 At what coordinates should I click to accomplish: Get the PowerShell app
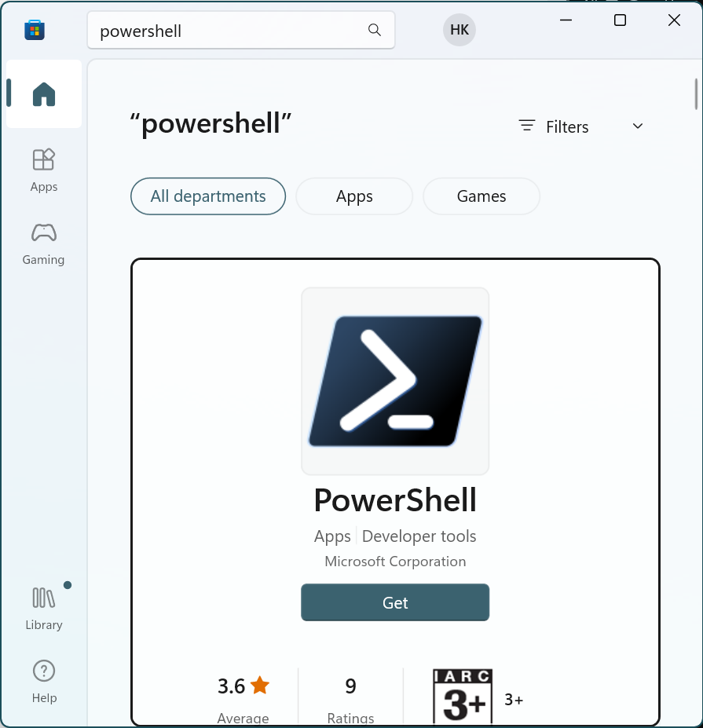point(395,602)
